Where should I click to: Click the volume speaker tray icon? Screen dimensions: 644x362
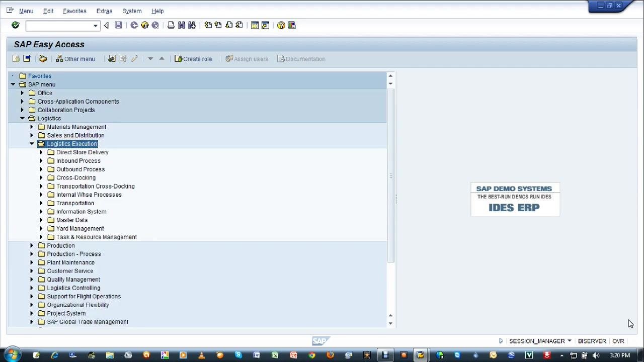(596, 355)
